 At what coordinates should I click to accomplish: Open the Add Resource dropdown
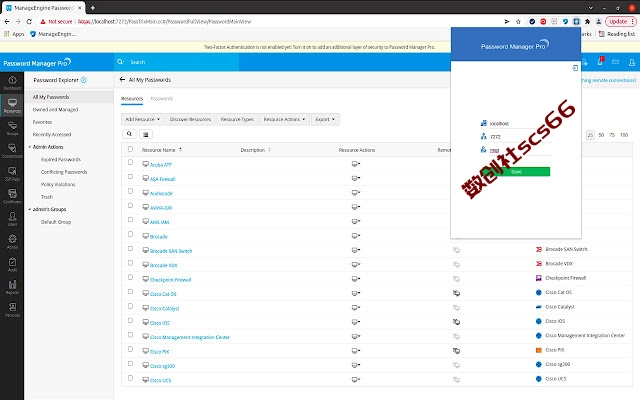(142, 119)
